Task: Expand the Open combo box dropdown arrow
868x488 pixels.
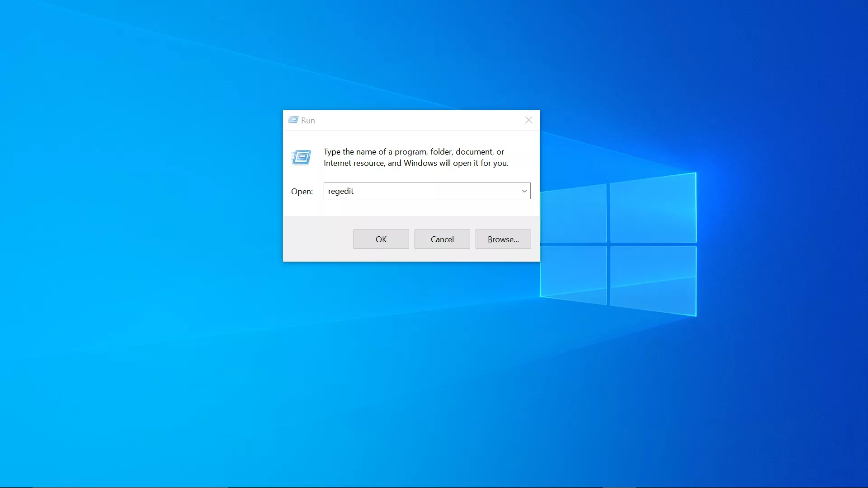Action: pos(524,191)
